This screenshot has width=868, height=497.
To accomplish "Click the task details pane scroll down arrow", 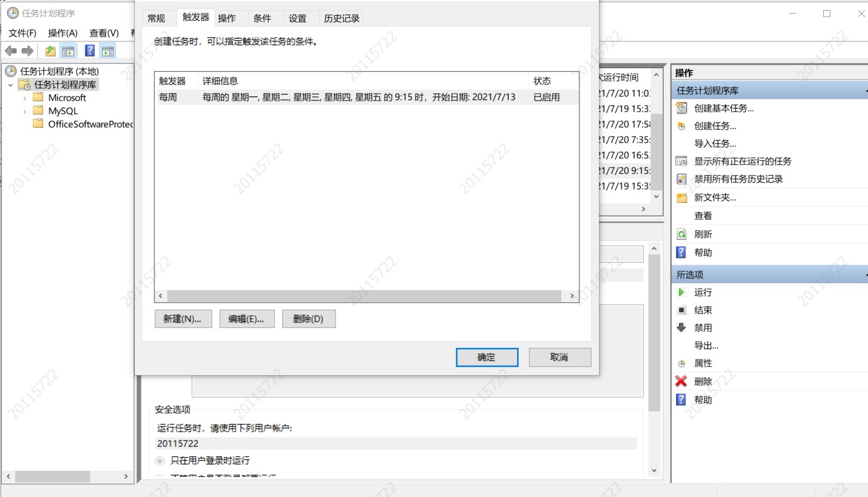I will pos(654,471).
